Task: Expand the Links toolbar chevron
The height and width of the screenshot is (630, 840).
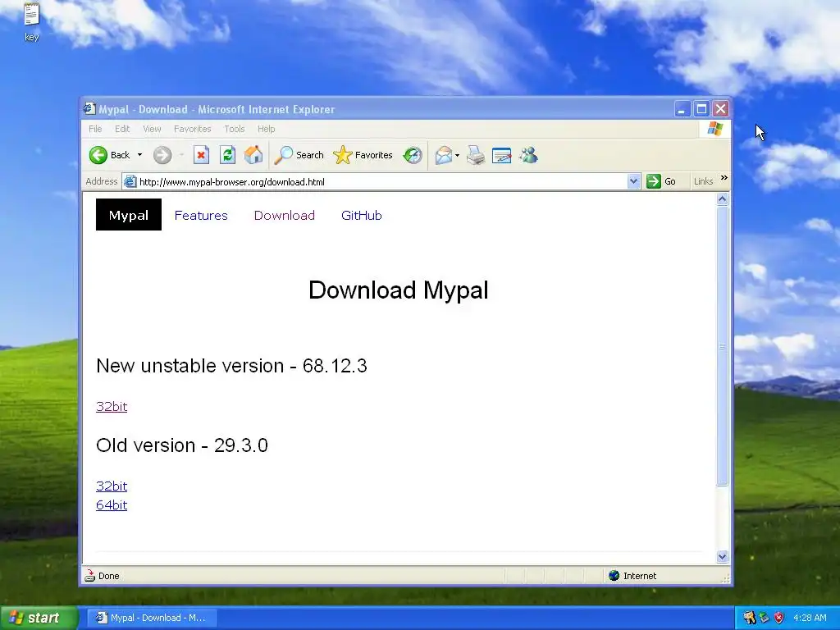Action: coord(724,178)
